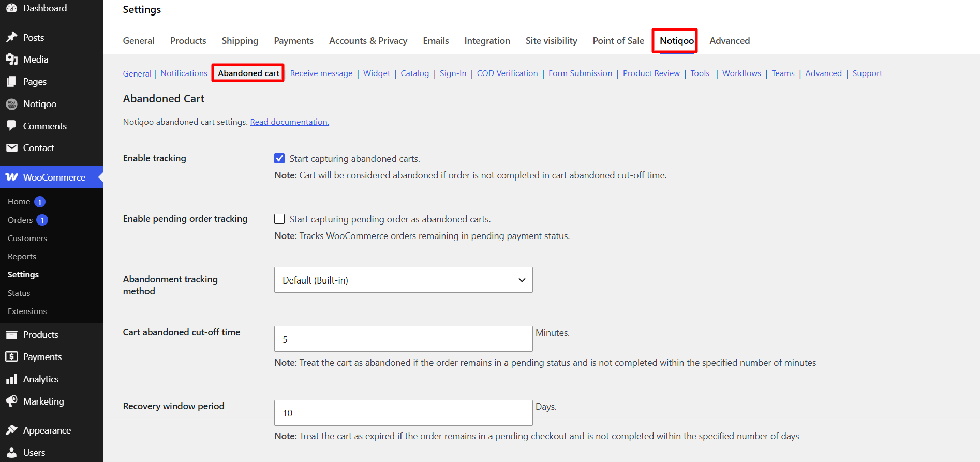Image resolution: width=980 pixels, height=462 pixels.
Task: Open Notiqoo General sub-section link
Action: click(137, 73)
